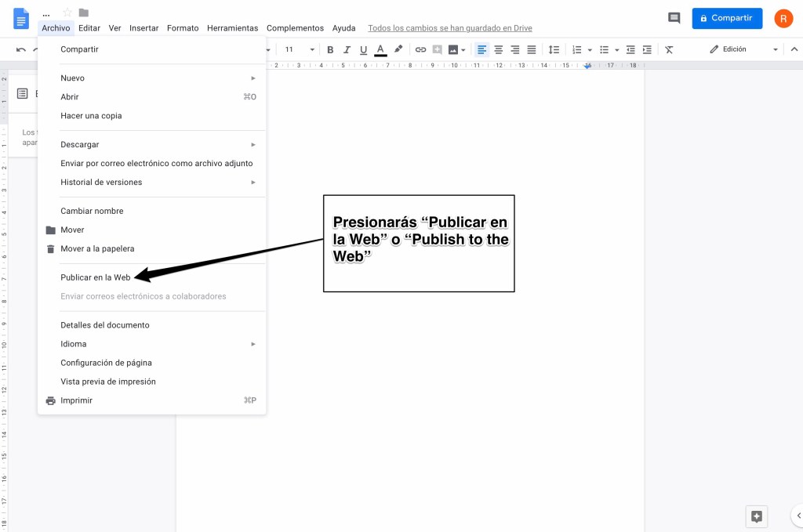Image resolution: width=803 pixels, height=532 pixels.
Task: Toggle bold formatting in toolbar
Action: pyautogui.click(x=330, y=49)
